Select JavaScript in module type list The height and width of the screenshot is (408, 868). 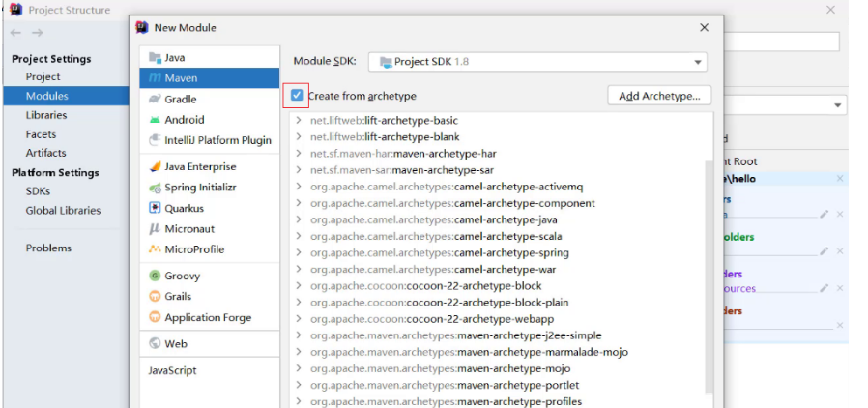(172, 370)
